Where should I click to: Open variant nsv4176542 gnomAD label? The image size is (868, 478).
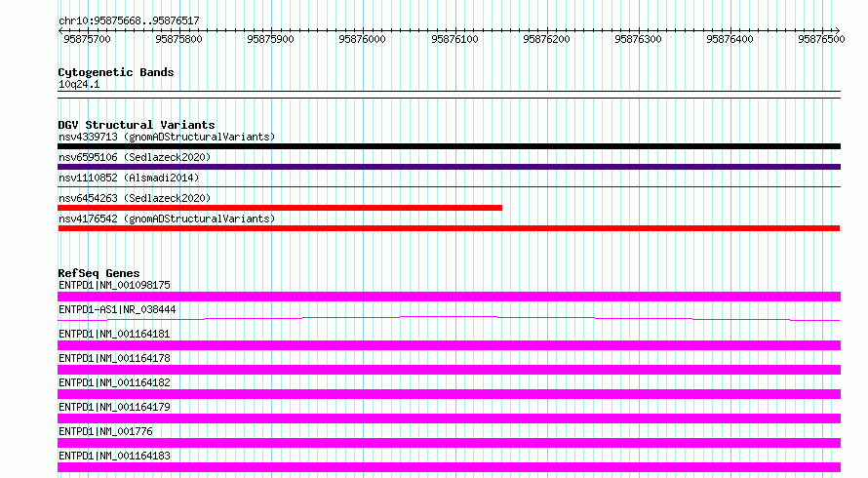[x=167, y=219]
